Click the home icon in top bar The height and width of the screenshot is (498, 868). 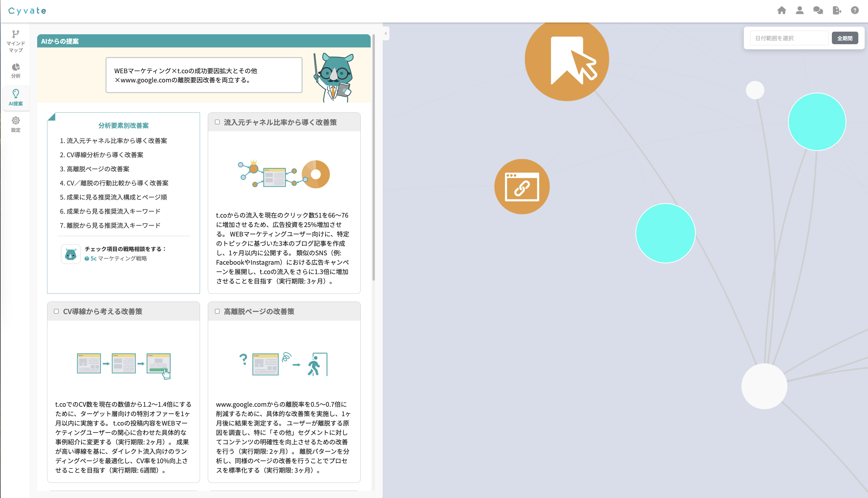click(x=781, y=11)
